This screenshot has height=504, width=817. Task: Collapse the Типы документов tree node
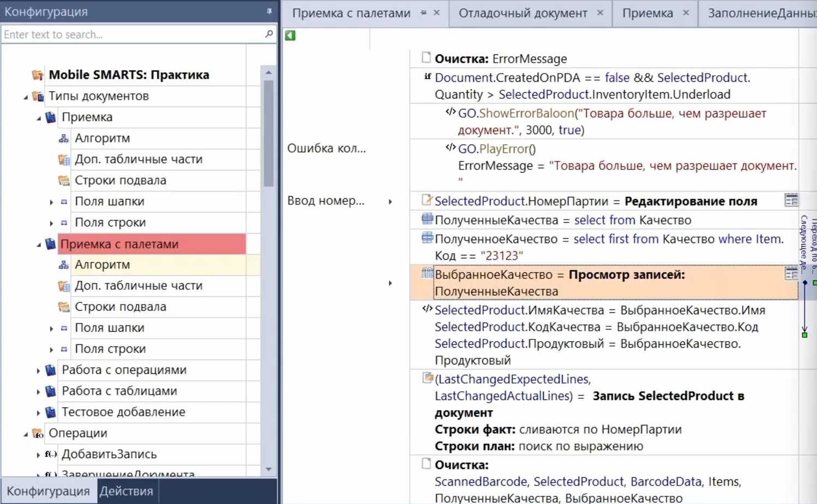click(x=26, y=97)
